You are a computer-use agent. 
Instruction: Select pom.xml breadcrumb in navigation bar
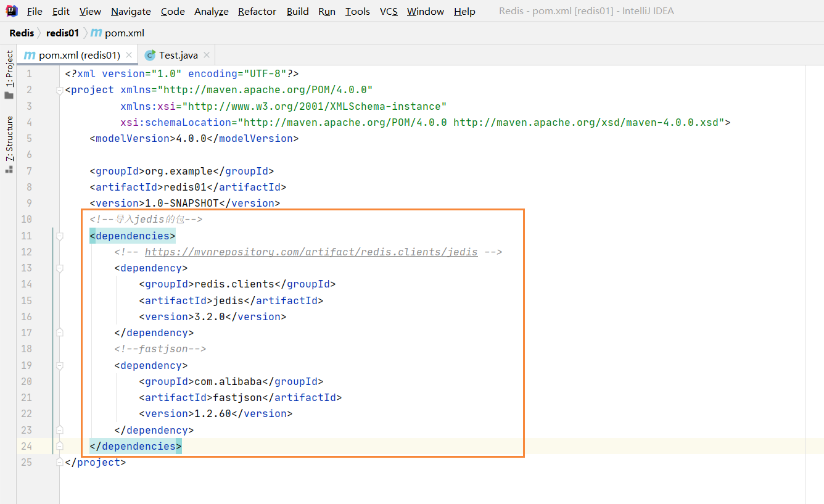pyautogui.click(x=118, y=33)
